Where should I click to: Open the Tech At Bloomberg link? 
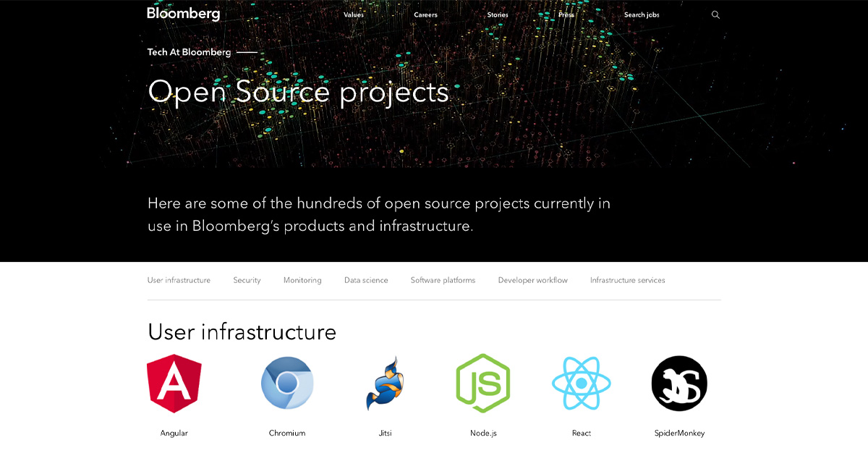(188, 52)
